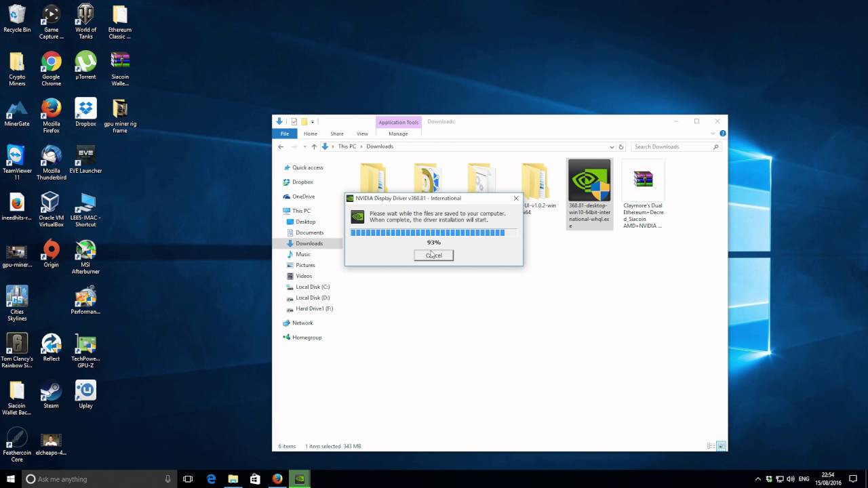
Task: Open the Recycle Bin desktop icon
Action: point(17,19)
